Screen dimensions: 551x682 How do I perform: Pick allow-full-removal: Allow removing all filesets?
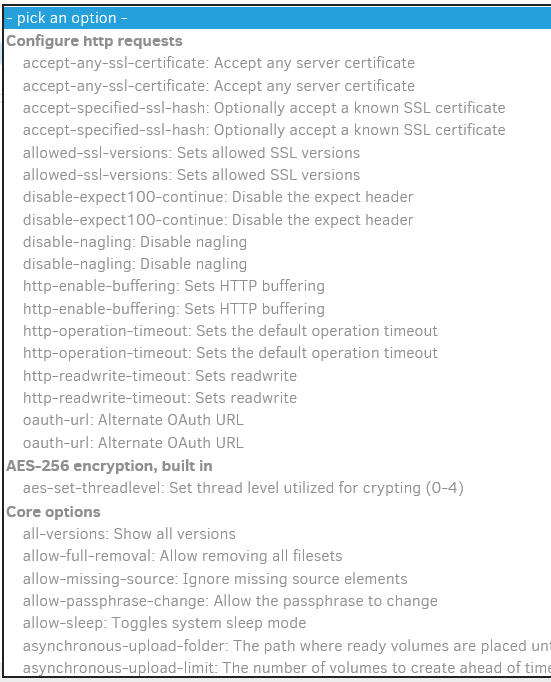[x=277, y=556]
